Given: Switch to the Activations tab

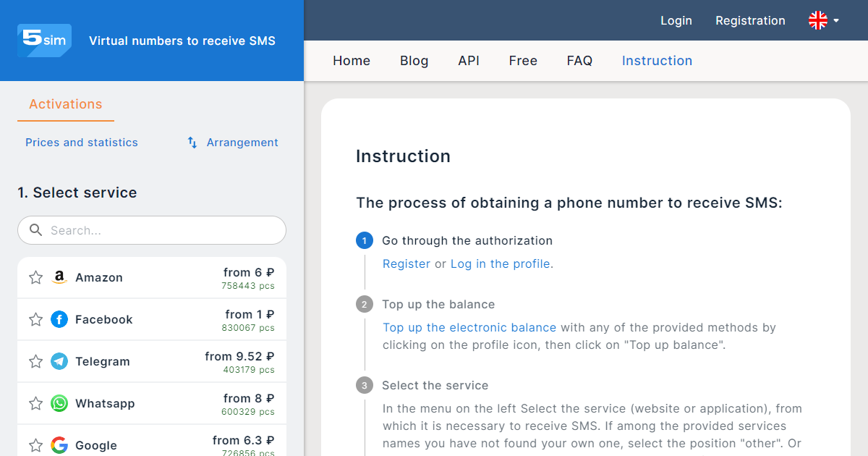Looking at the screenshot, I should [66, 104].
